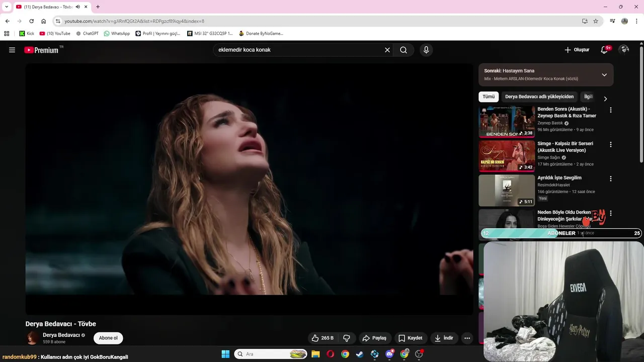Open options for Ayrıldık İşte Sevgilim video

611,178
